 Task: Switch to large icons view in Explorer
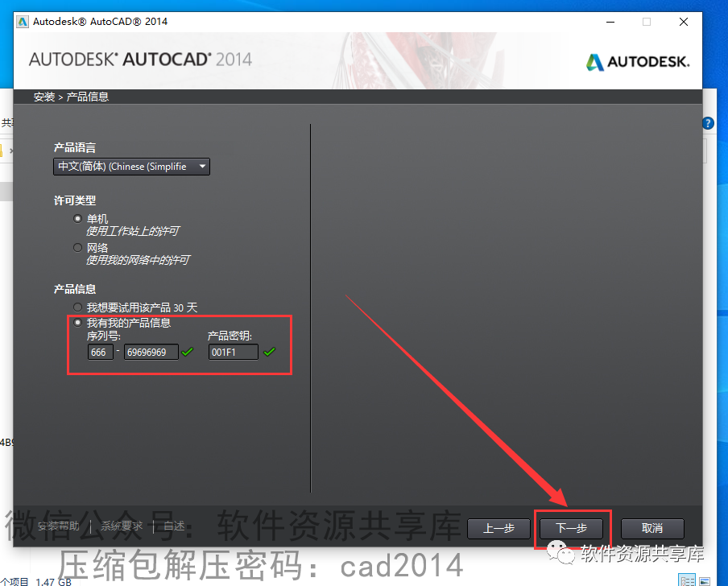[705, 580]
